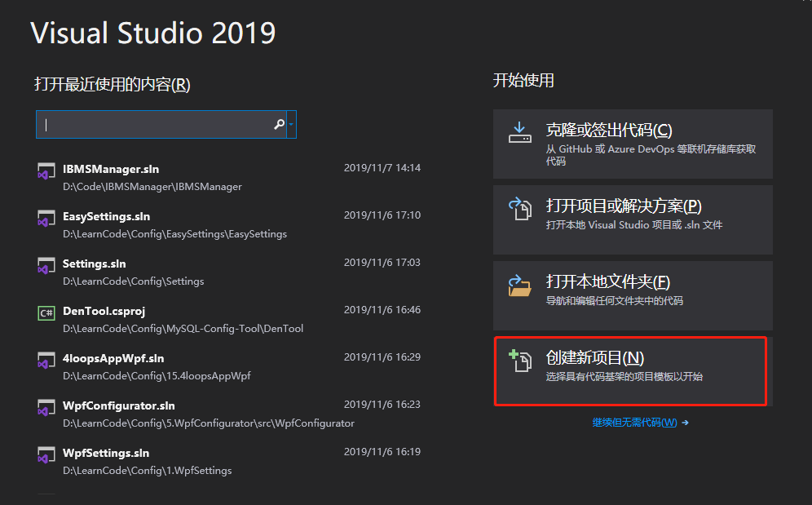The height and width of the screenshot is (505, 812).
Task: Click path D:\Code\IBMSManager\IBMSManager
Action: [152, 187]
